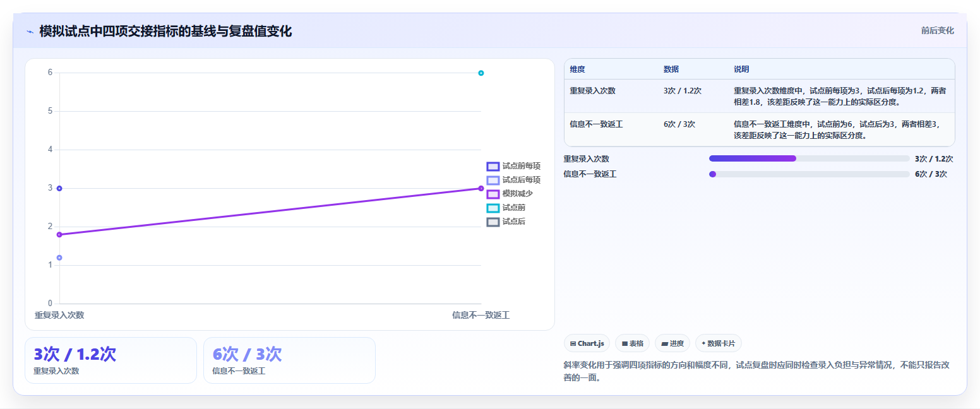Click the 信息不一致返工 x-axis label

(481, 315)
